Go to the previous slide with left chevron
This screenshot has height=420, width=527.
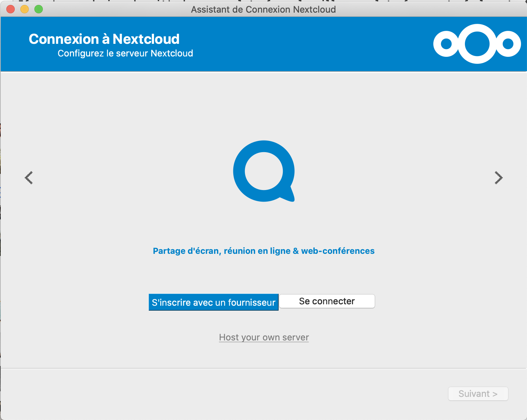pos(29,178)
